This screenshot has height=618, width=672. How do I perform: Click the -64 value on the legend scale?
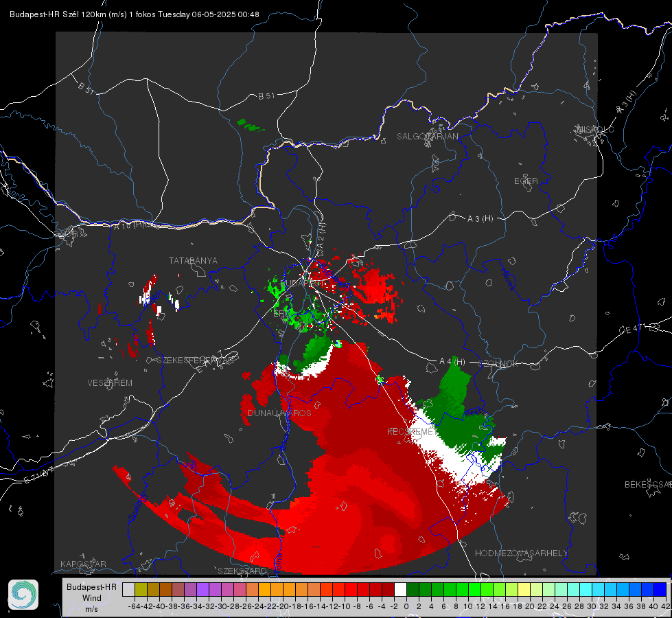tap(135, 606)
